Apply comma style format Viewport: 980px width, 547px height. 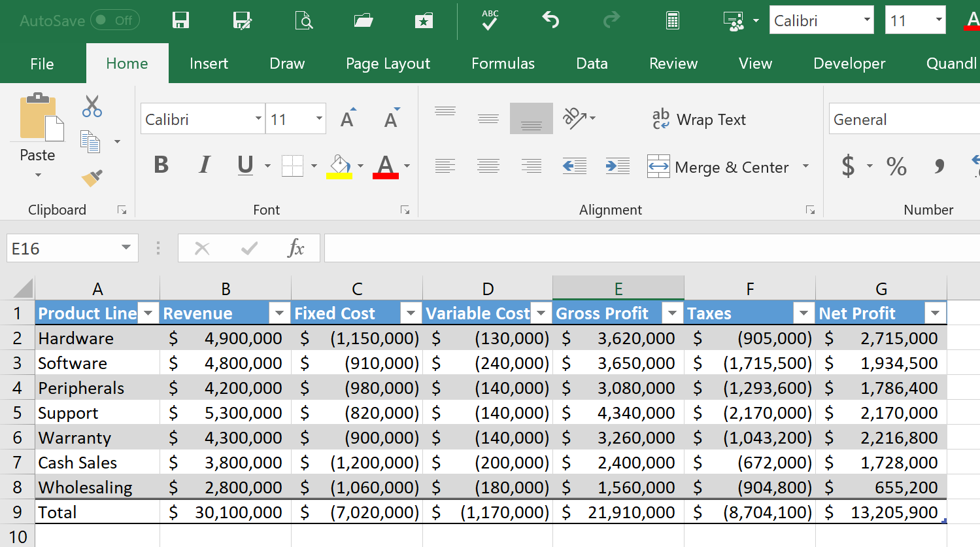[x=939, y=166]
